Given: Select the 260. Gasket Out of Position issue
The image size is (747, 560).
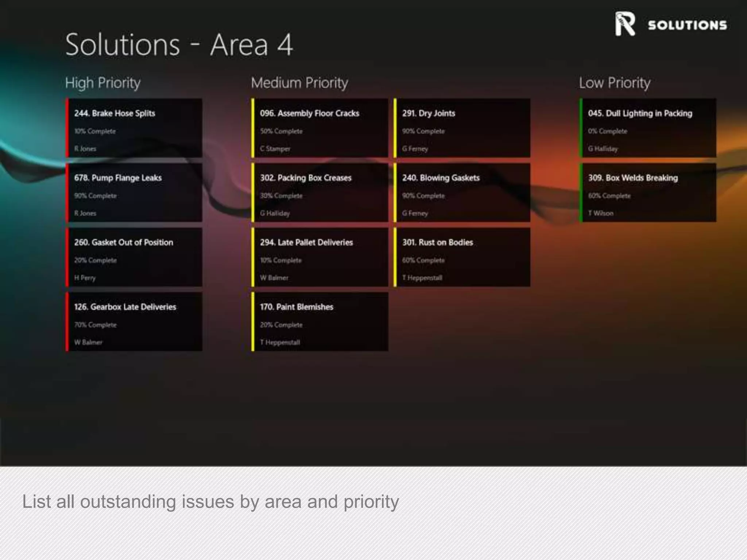Looking at the screenshot, I should (134, 257).
